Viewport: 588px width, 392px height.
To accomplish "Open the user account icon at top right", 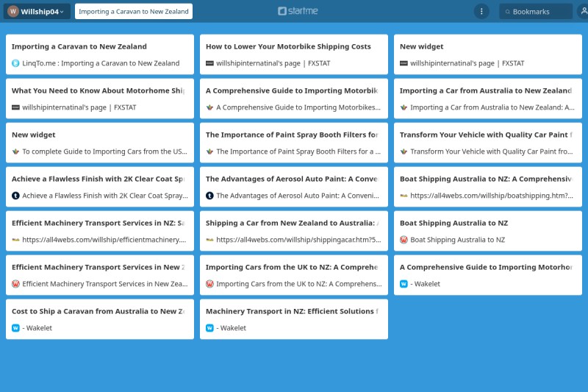I will coord(584,11).
